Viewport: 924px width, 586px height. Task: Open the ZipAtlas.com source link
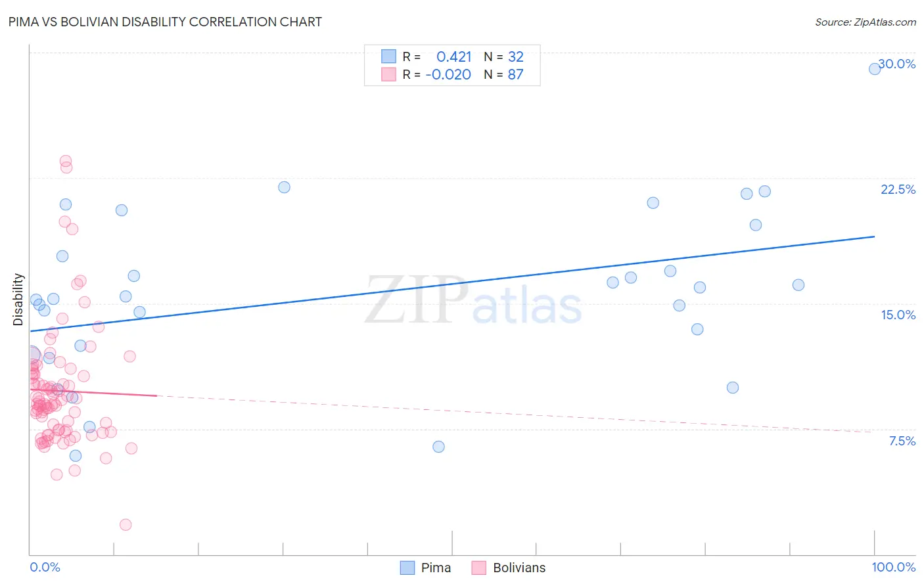click(866, 22)
